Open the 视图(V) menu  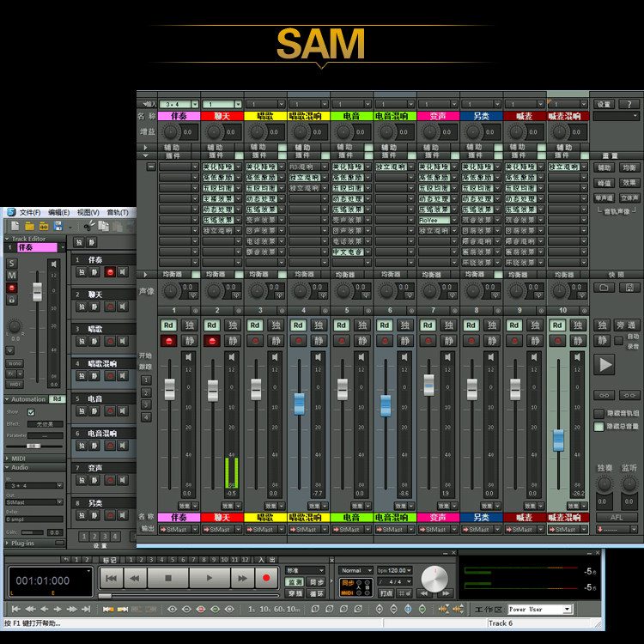[x=88, y=212]
